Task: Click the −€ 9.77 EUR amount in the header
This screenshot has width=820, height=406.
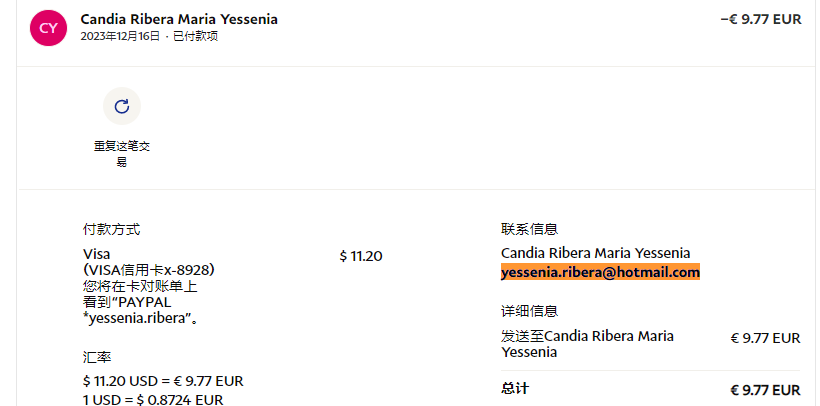Action: pos(760,19)
